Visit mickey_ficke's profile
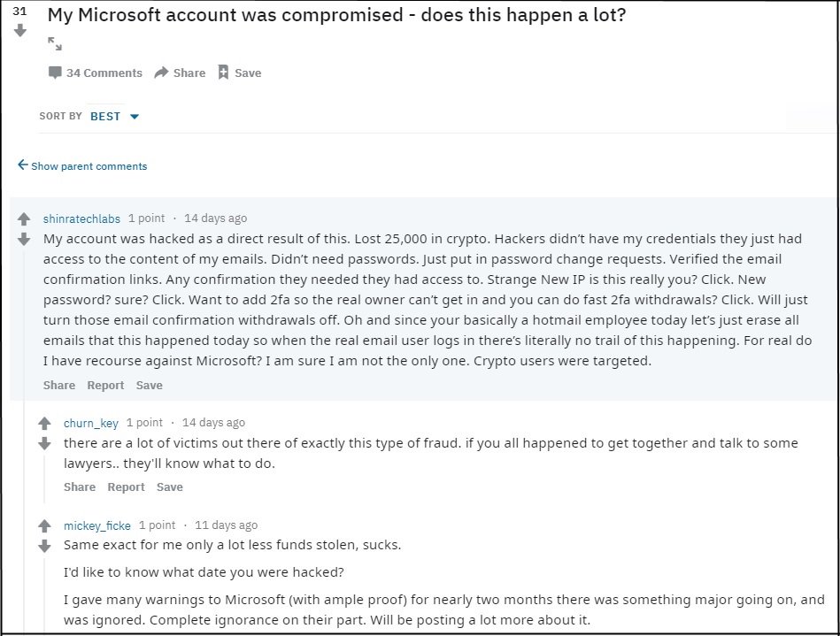 point(96,525)
